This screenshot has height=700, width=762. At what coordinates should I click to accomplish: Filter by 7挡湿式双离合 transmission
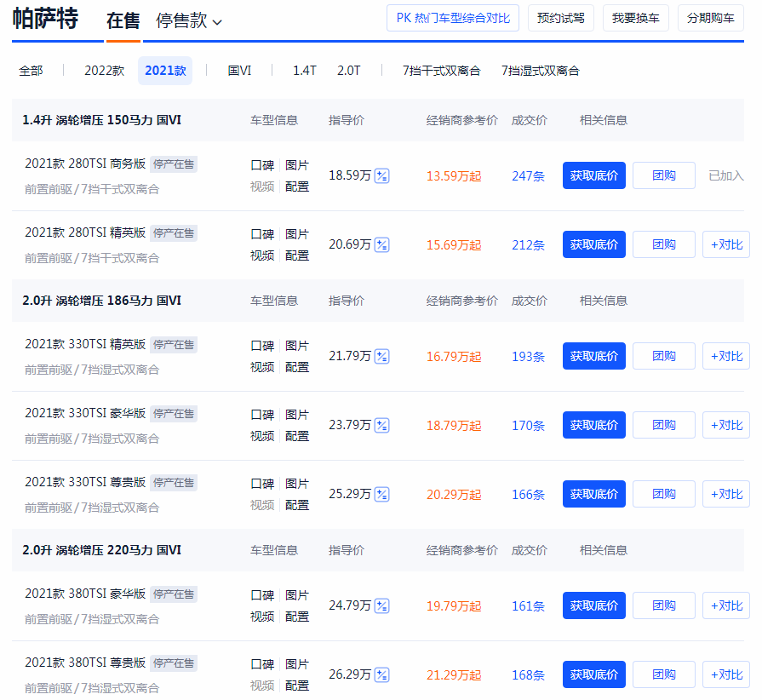[541, 71]
